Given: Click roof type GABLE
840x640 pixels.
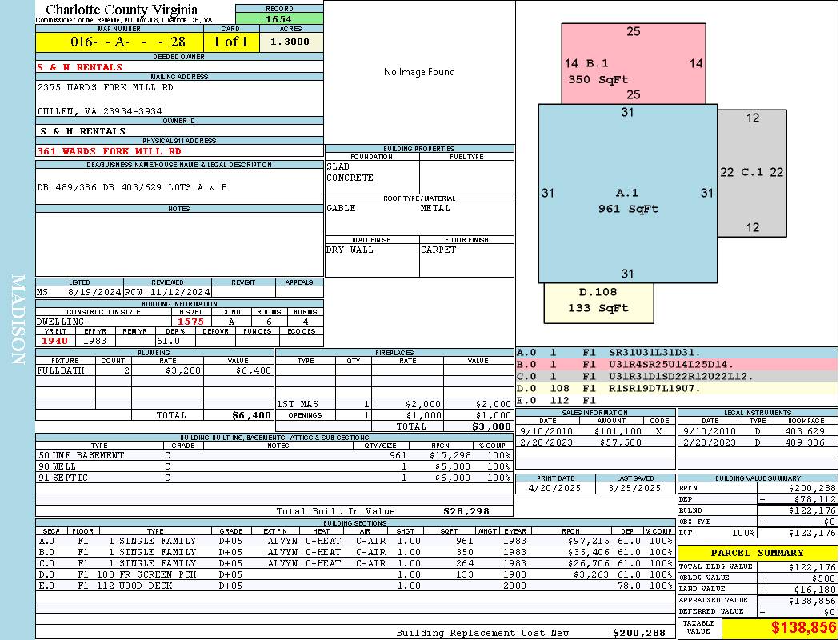Looking at the screenshot, I should click(342, 208).
